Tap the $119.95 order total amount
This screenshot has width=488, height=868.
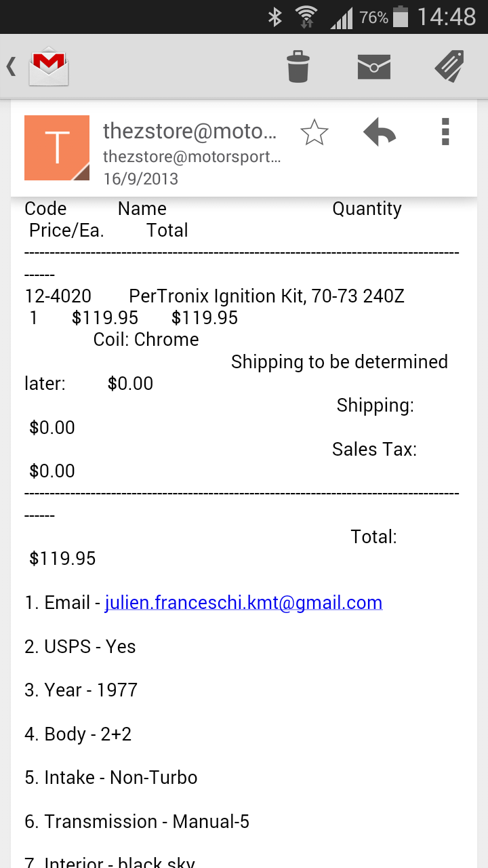[x=62, y=559]
